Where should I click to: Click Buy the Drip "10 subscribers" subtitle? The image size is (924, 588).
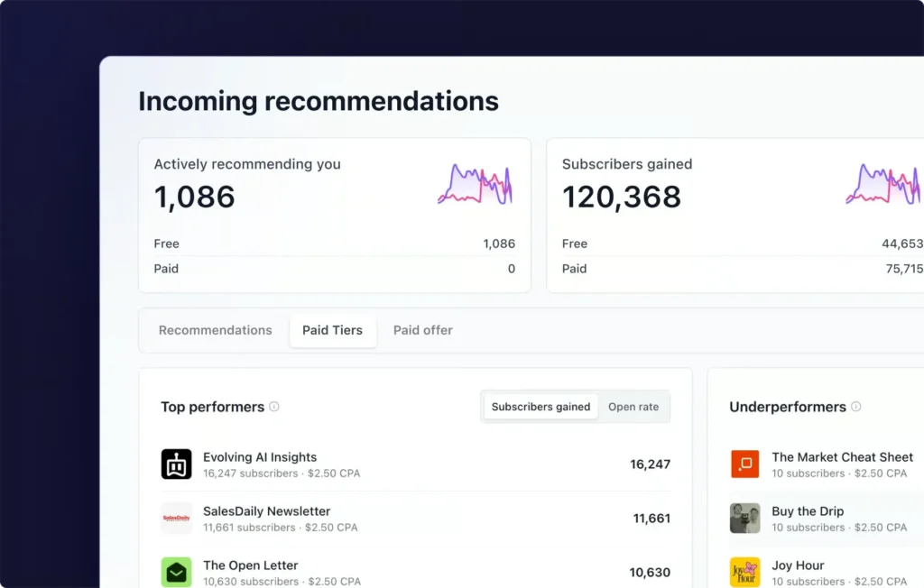[839, 528]
